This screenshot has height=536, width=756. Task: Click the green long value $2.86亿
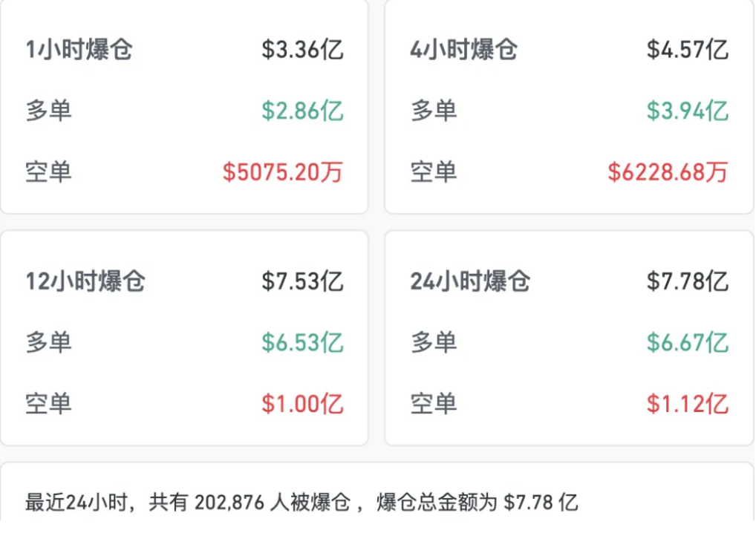pos(302,111)
